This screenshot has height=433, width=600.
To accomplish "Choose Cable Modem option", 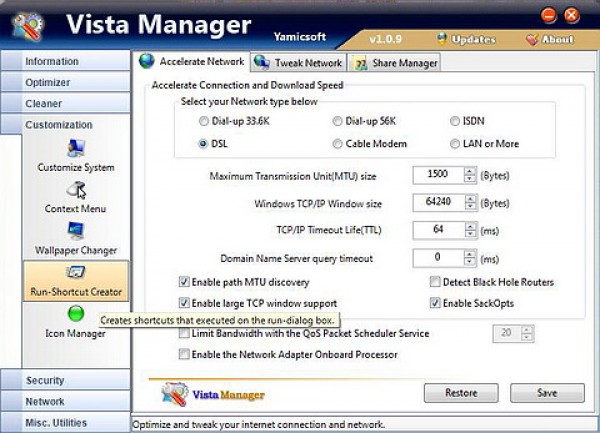I will 337,144.
